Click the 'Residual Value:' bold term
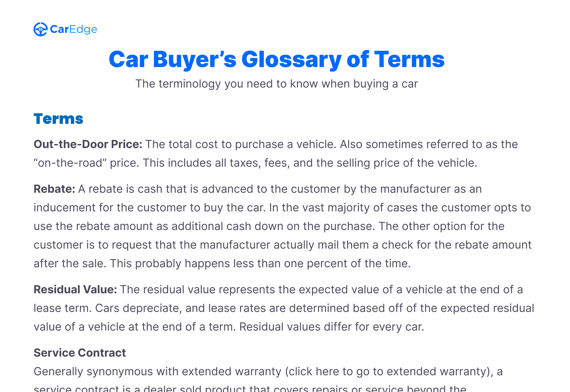 75,289
